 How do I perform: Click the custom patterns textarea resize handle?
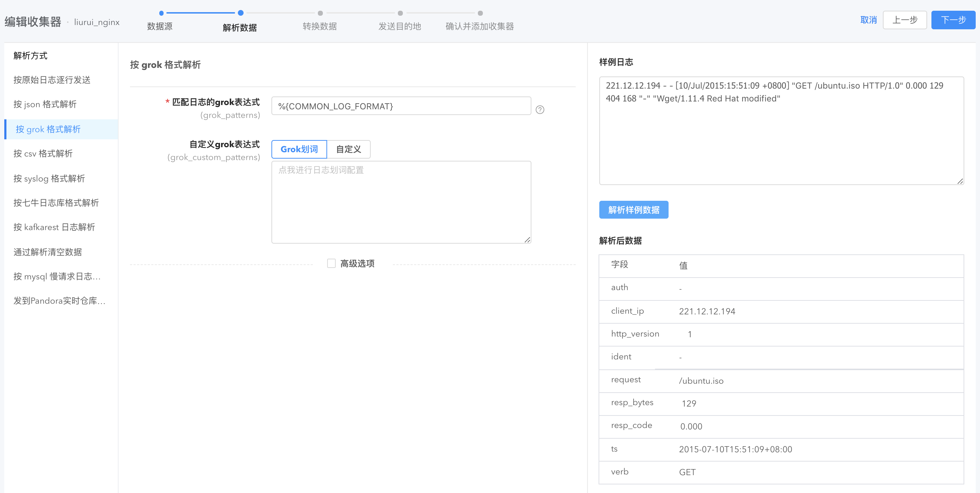pyautogui.click(x=527, y=240)
